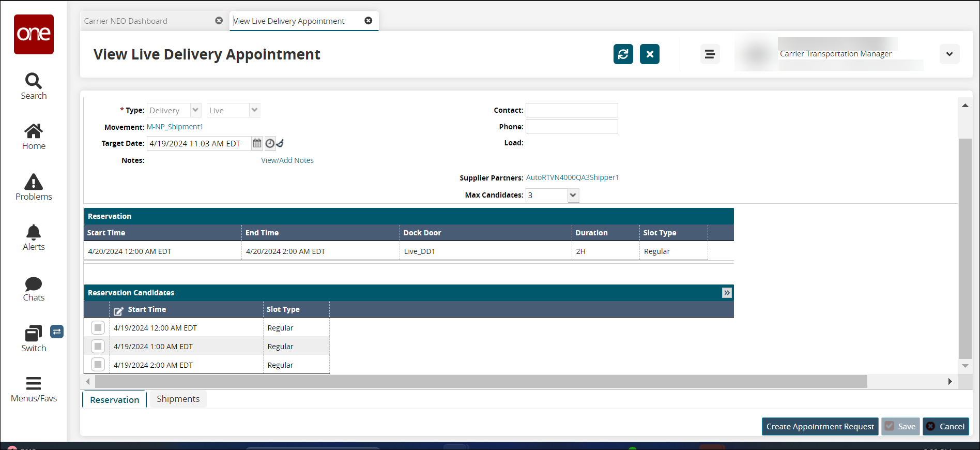Click vertical scrollbar up arrow
This screenshot has width=980, height=450.
965,106
